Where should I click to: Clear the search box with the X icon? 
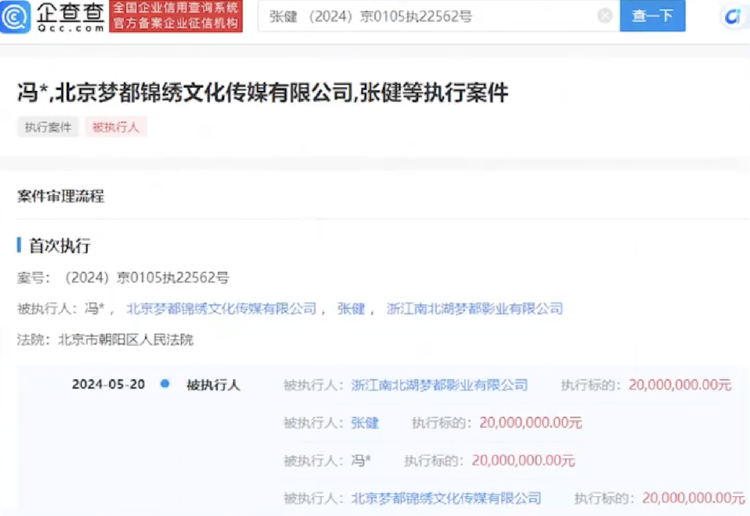tap(605, 16)
